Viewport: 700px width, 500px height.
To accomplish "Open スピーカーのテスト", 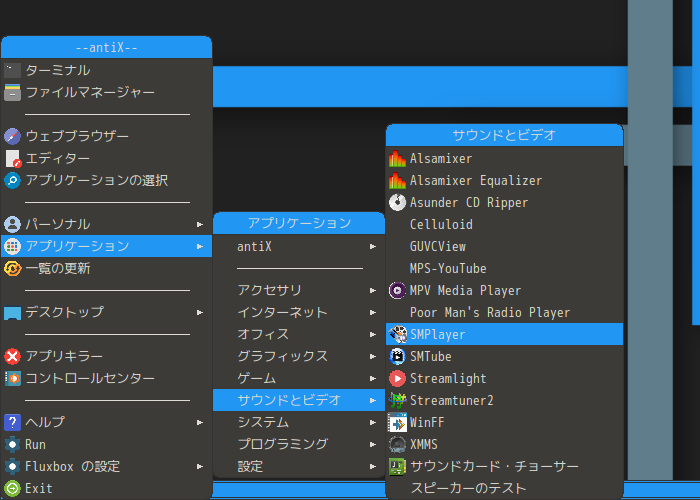I will click(x=504, y=488).
